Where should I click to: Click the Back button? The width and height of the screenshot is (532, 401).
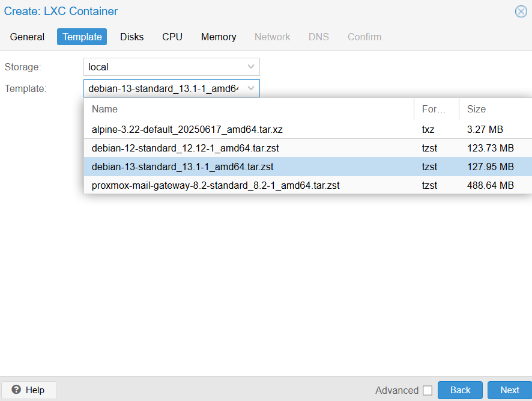[x=460, y=390]
